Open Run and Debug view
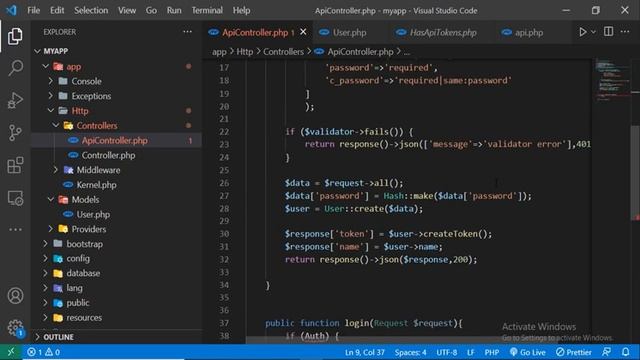 (x=15, y=100)
